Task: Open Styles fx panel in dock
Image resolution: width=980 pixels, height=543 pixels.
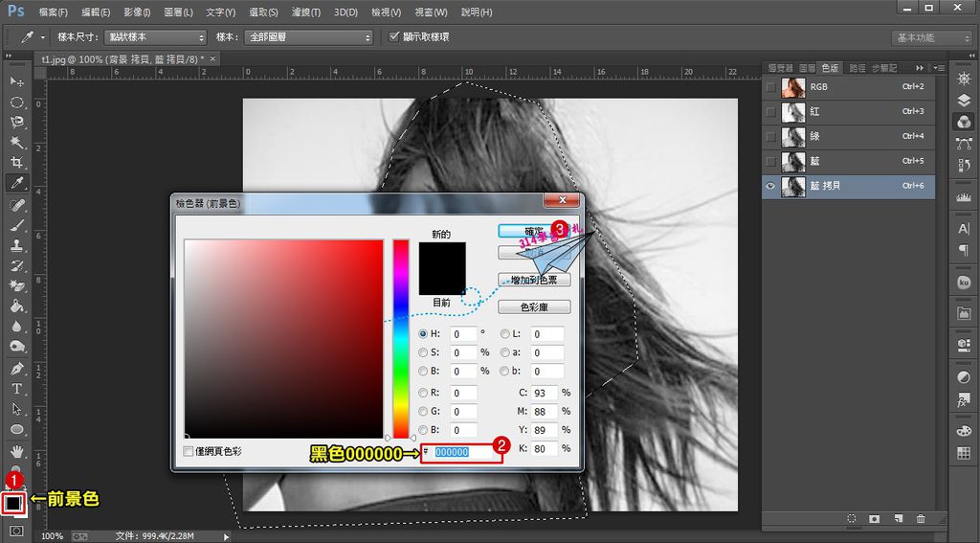Action: click(964, 399)
